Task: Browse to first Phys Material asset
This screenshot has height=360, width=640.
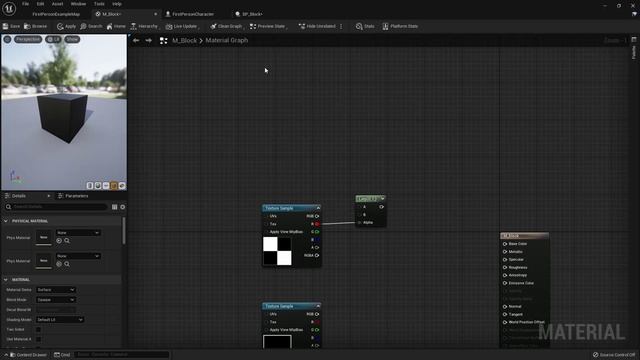Action: pos(67,241)
